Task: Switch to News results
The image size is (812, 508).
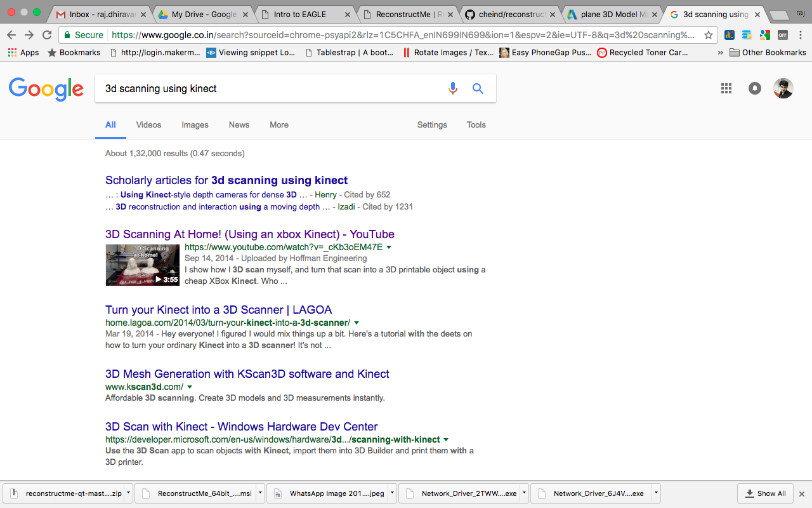Action: tap(239, 125)
